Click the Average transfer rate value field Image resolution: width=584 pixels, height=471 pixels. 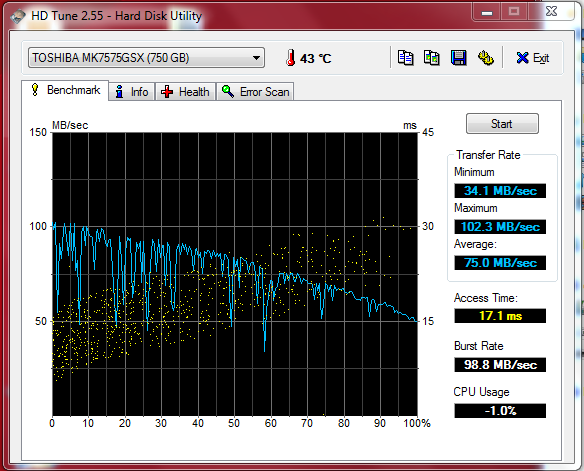[500, 263]
